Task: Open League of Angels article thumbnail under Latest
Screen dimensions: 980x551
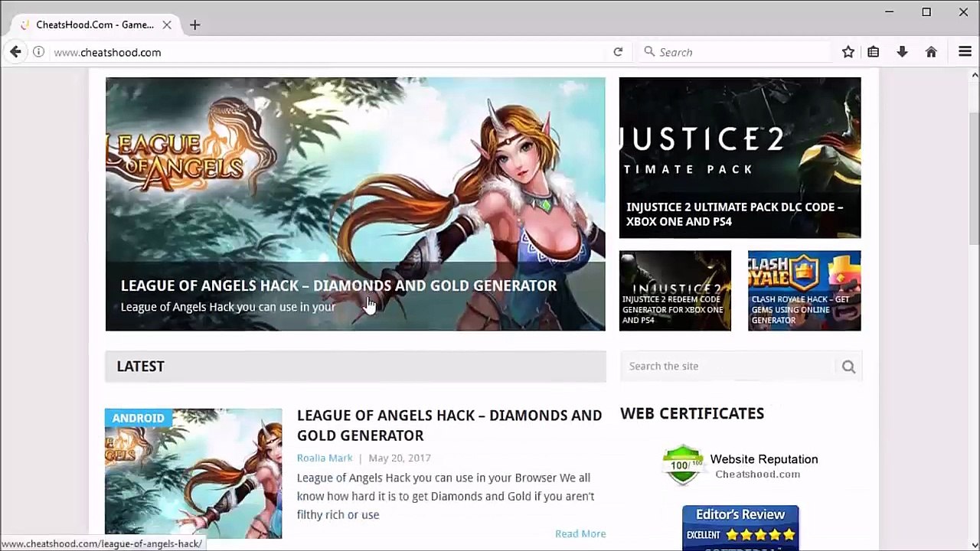Action: [x=194, y=473]
